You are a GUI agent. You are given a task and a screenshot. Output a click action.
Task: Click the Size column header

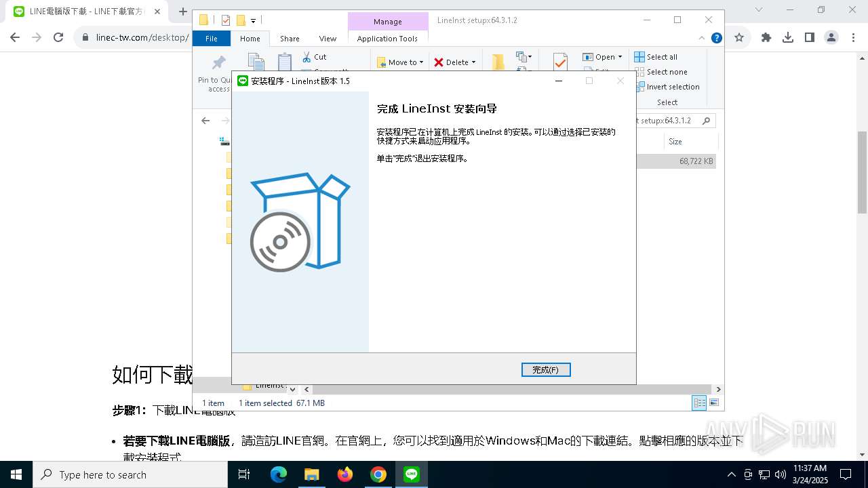point(675,142)
